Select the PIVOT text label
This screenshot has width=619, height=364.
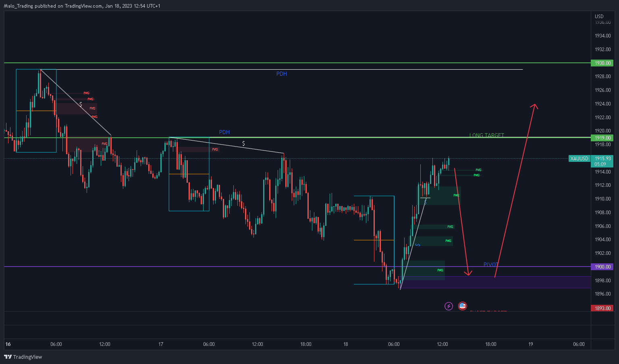click(491, 265)
